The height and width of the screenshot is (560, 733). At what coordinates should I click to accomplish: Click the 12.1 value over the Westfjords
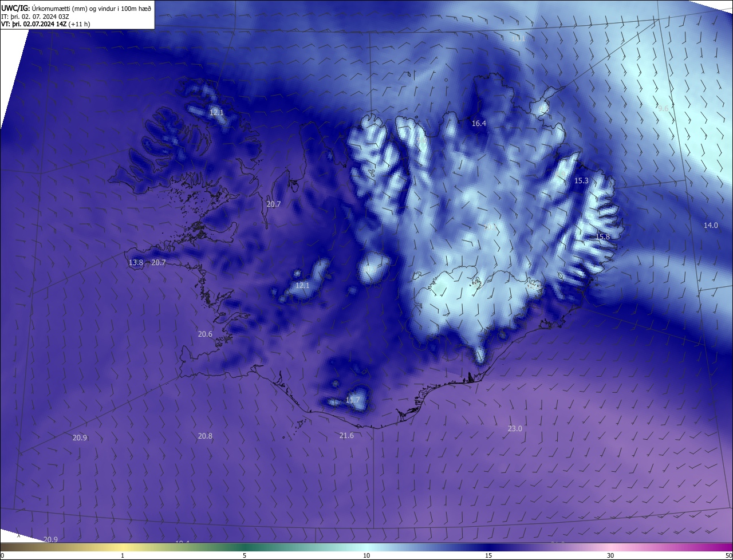(x=216, y=113)
